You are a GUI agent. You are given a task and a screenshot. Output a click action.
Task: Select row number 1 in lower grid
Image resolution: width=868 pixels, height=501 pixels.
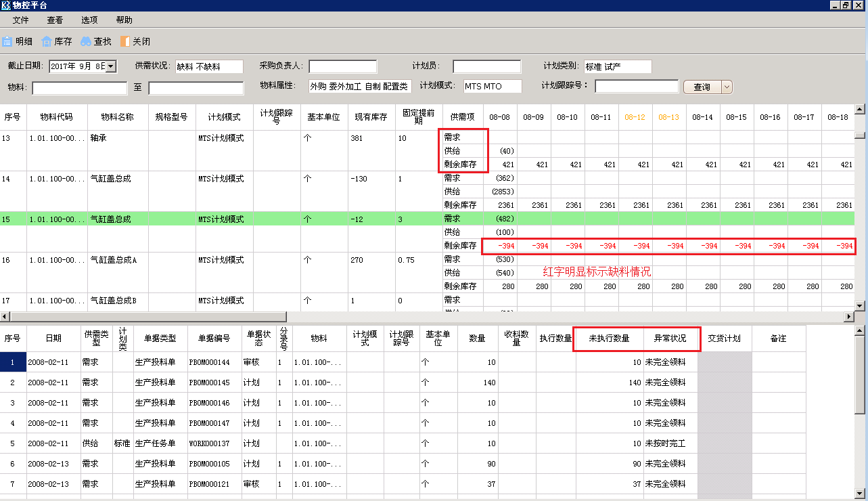[x=13, y=362]
